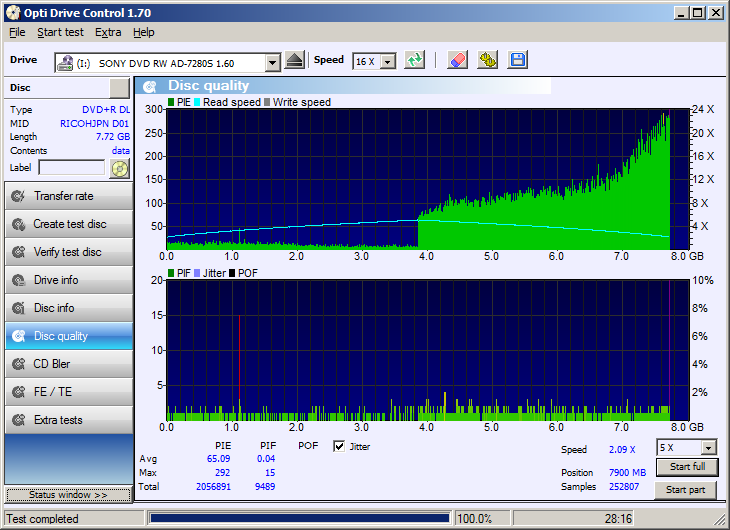Image resolution: width=730 pixels, height=530 pixels.
Task: Expand the drive selection dropdown
Action: (272, 63)
